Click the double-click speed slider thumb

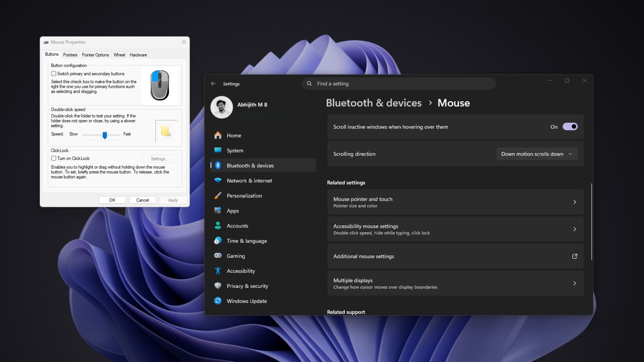click(105, 135)
